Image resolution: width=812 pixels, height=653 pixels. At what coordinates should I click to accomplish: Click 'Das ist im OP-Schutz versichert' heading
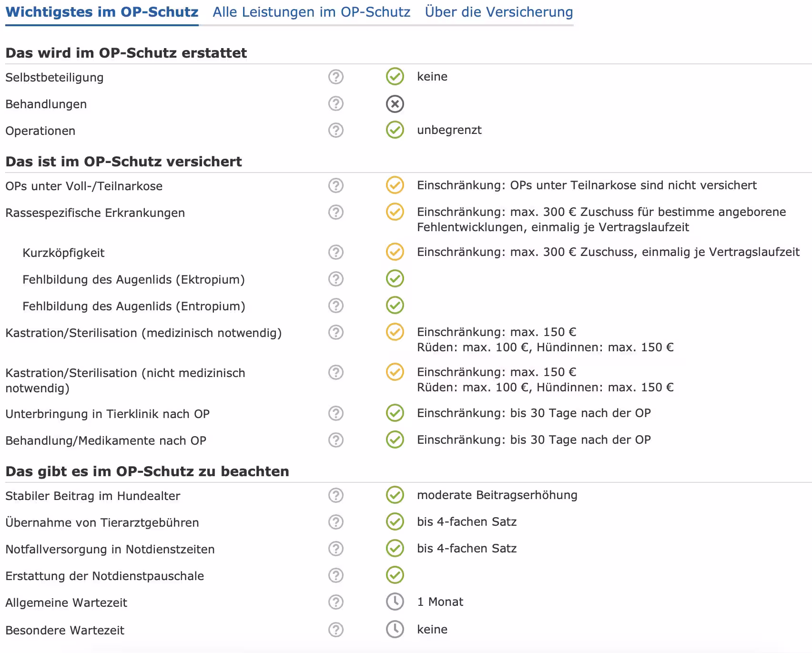124,162
